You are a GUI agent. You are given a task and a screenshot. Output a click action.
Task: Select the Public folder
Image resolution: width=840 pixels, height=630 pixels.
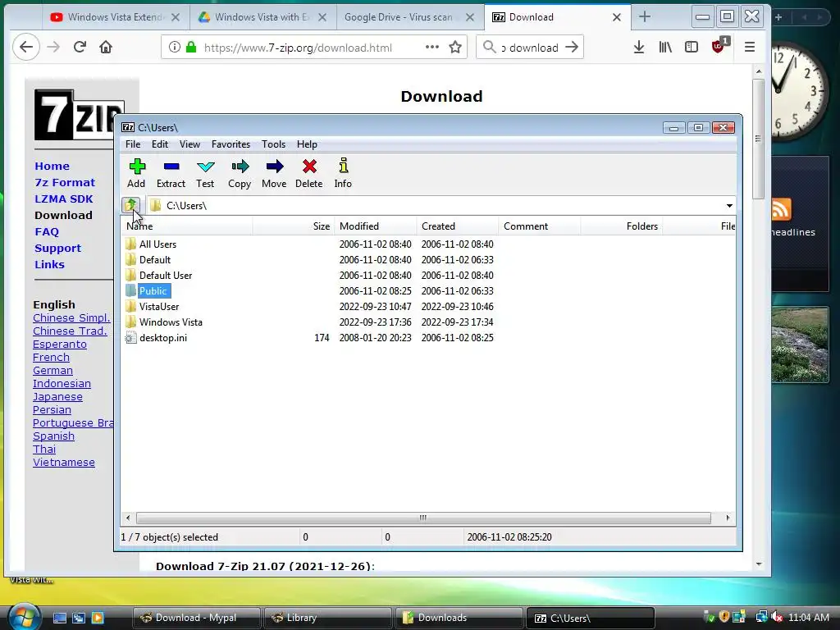coord(153,291)
